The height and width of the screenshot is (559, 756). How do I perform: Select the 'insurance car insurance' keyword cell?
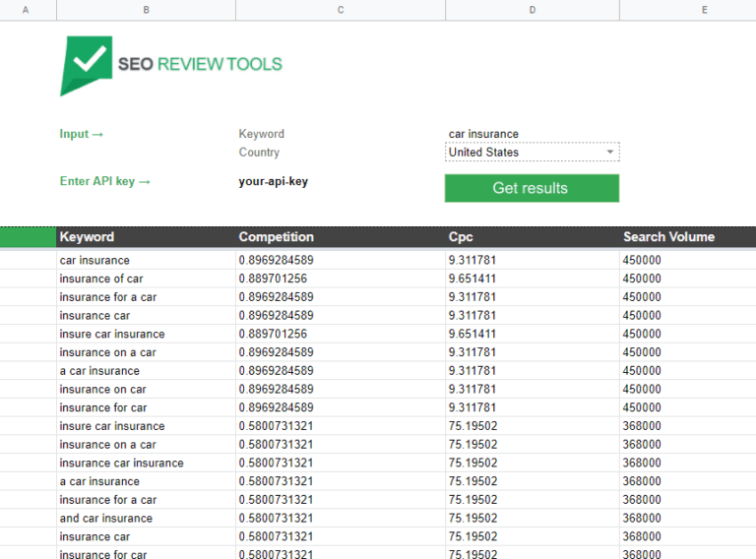[x=121, y=463]
